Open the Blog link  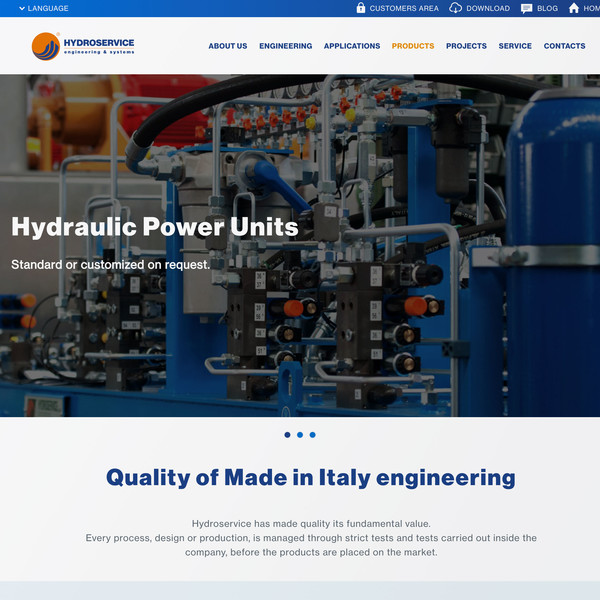(x=547, y=8)
